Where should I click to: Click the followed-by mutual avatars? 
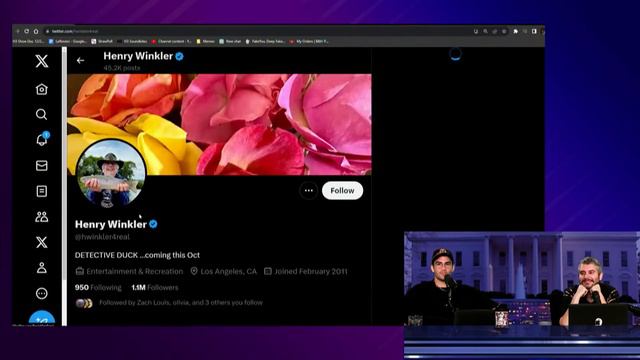click(84, 303)
